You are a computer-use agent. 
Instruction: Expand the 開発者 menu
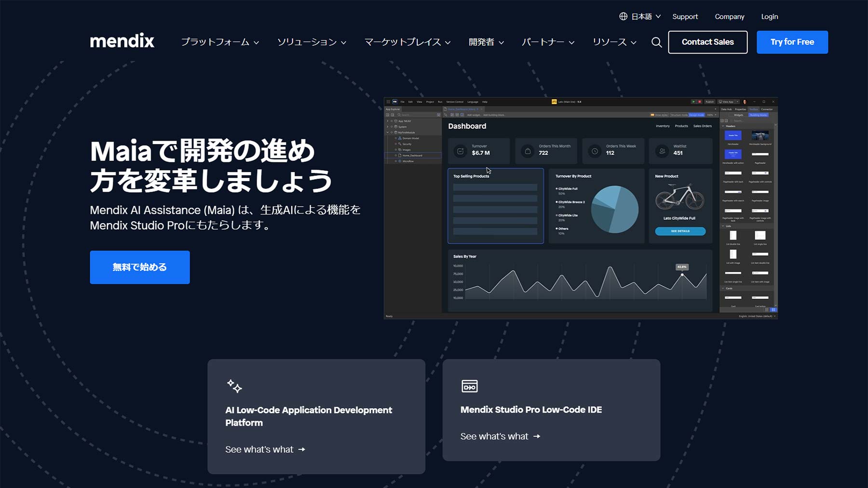(x=486, y=42)
